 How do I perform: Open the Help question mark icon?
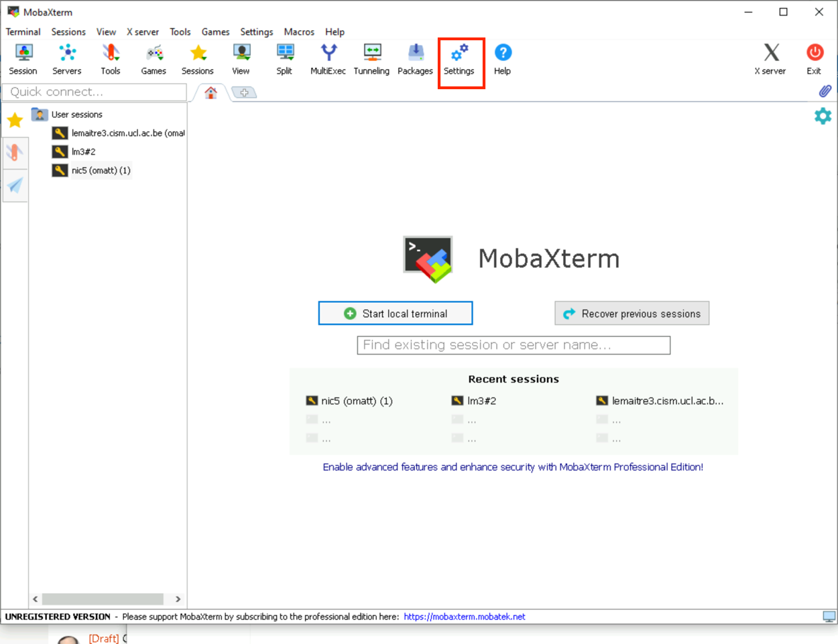(503, 60)
